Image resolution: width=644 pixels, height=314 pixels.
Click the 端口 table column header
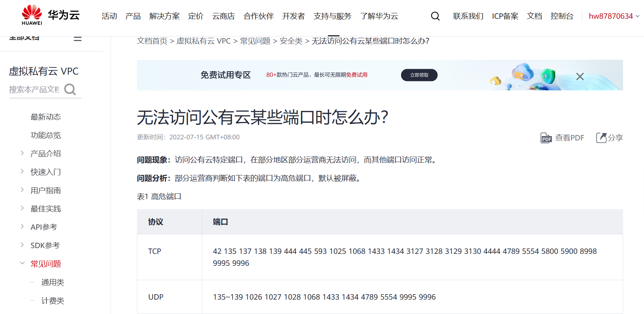(412, 222)
